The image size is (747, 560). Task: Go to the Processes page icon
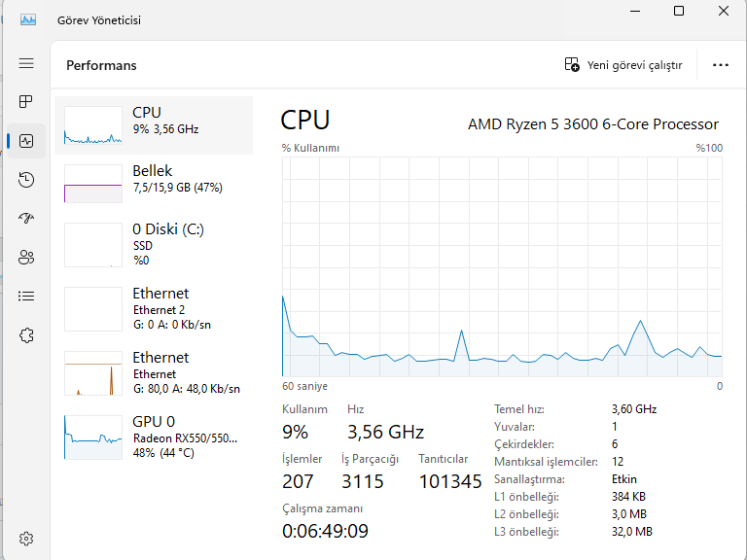(x=26, y=102)
